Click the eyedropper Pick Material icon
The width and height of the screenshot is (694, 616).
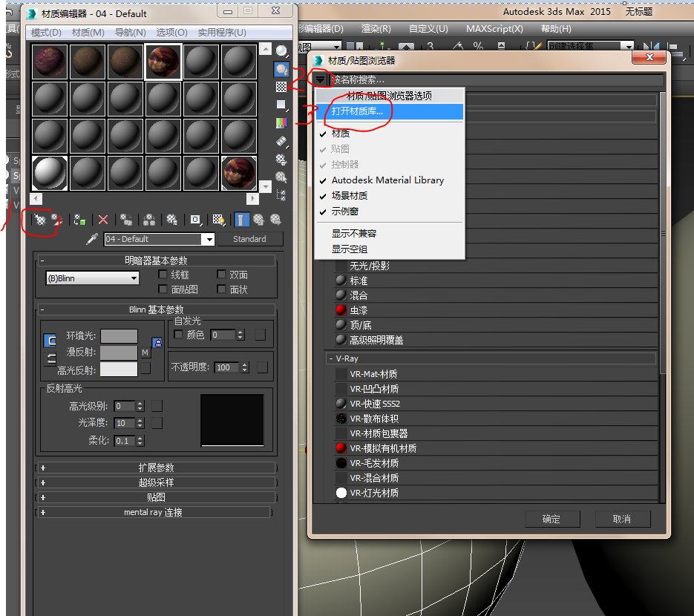tap(91, 239)
